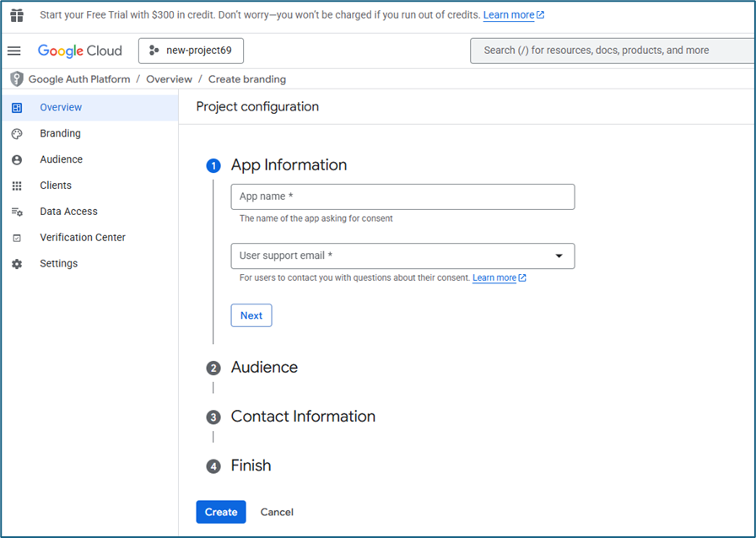756x538 pixels.
Task: Click the Audience person icon
Action: (x=17, y=159)
